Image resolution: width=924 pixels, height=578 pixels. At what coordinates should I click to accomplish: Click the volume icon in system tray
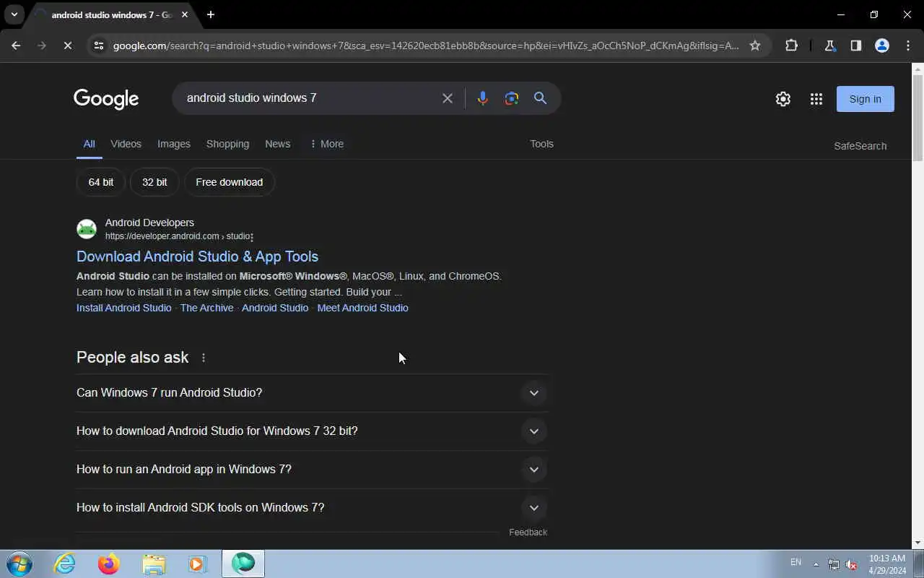[851, 564]
